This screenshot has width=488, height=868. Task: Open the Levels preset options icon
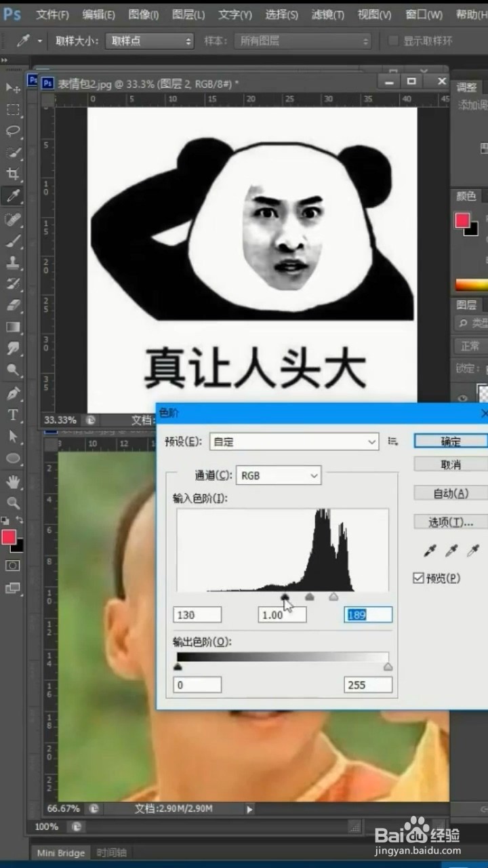[x=392, y=441]
